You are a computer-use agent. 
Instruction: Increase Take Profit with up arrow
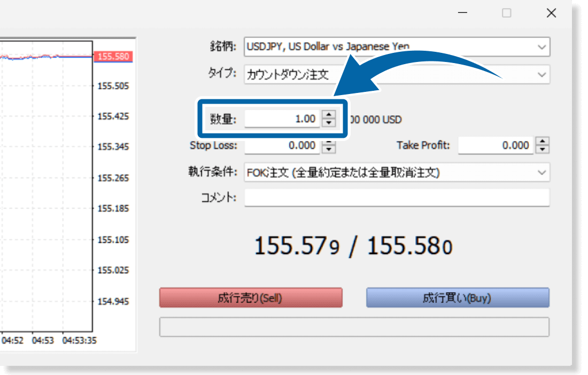point(542,141)
